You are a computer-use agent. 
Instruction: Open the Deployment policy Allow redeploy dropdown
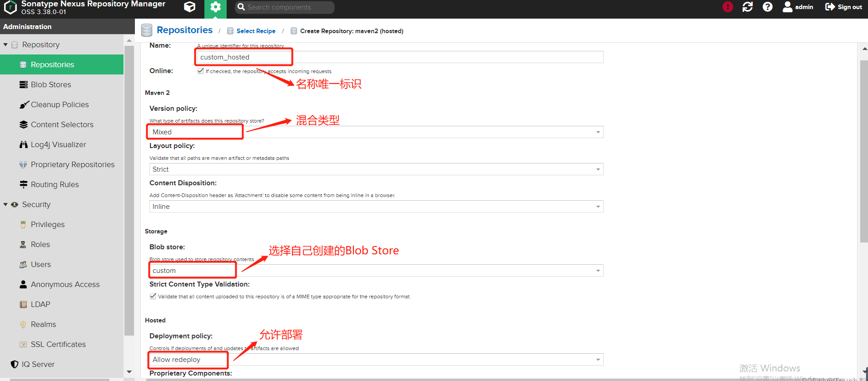coord(376,360)
